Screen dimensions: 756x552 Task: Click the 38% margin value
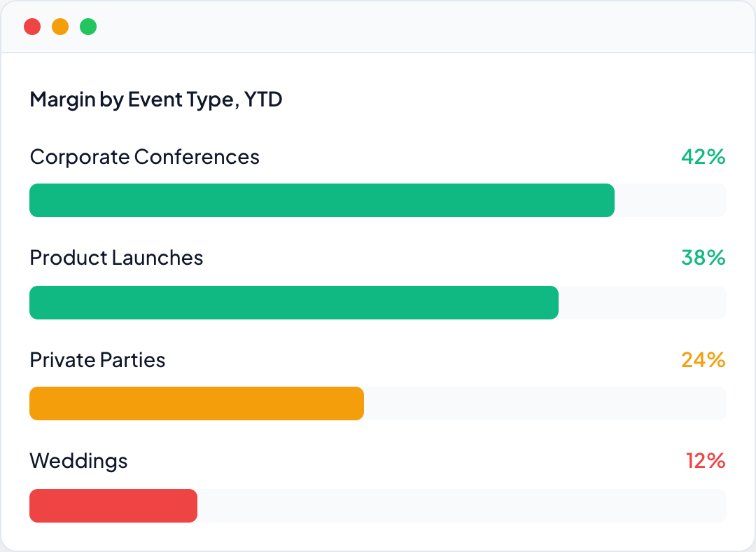point(703,258)
